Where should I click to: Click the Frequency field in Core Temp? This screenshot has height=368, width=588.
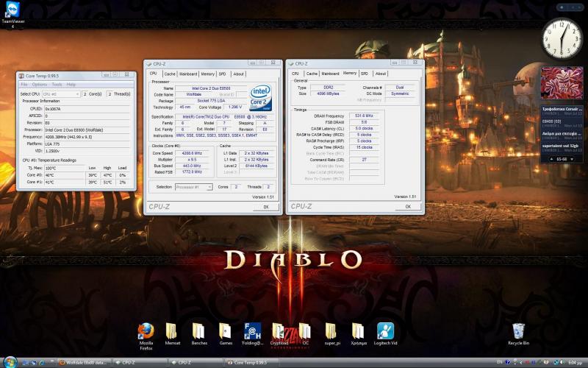click(x=87, y=137)
